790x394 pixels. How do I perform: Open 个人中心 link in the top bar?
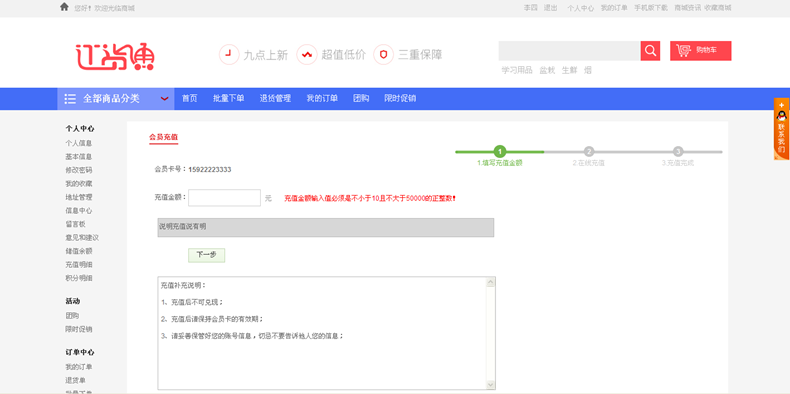[580, 8]
